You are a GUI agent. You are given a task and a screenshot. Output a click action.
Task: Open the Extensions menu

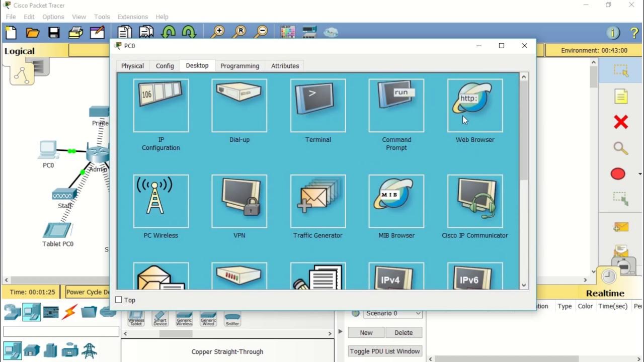pyautogui.click(x=133, y=17)
